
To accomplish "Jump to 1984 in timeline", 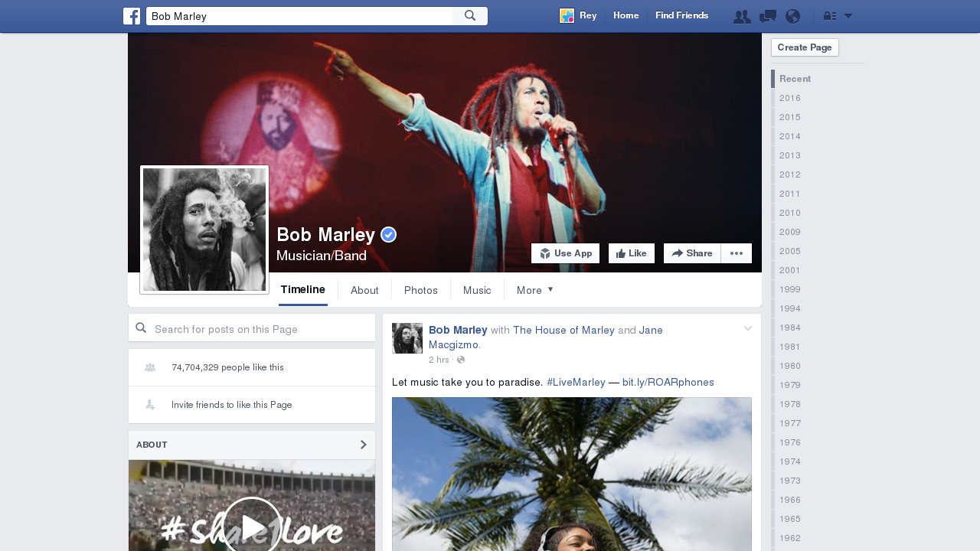I will pyautogui.click(x=790, y=328).
